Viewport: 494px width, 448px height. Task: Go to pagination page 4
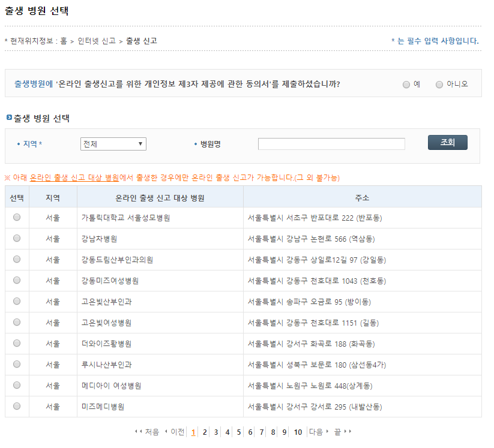tap(227, 432)
